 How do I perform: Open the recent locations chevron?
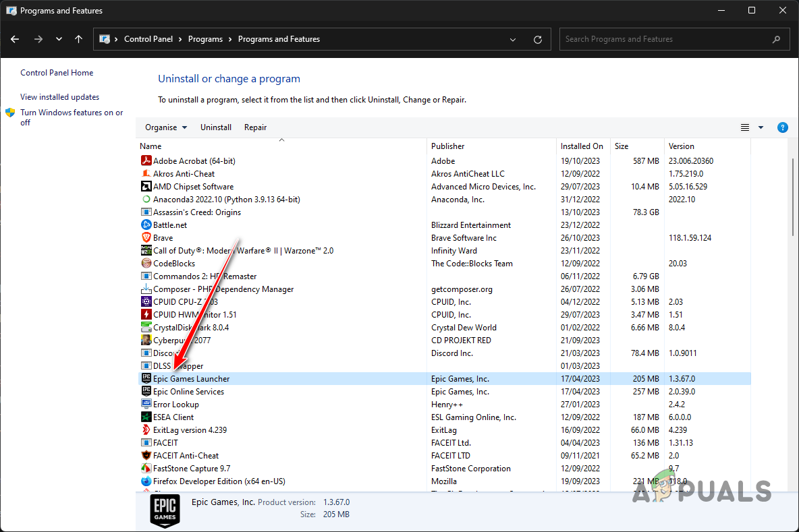pos(59,39)
